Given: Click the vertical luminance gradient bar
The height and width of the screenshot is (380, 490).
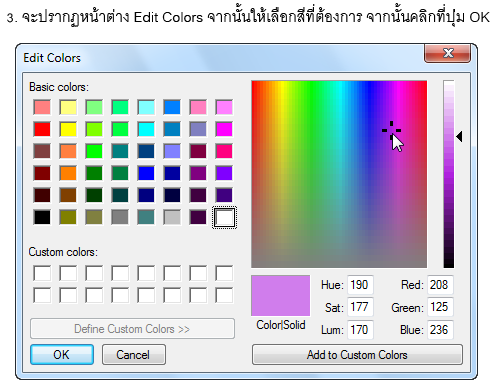Looking at the screenshot, I should [x=449, y=174].
